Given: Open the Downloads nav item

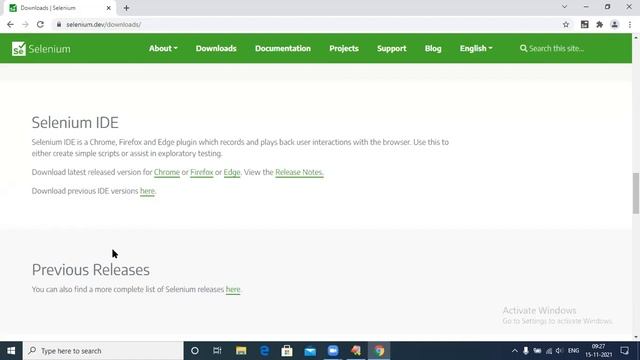Looking at the screenshot, I should click(x=216, y=49).
